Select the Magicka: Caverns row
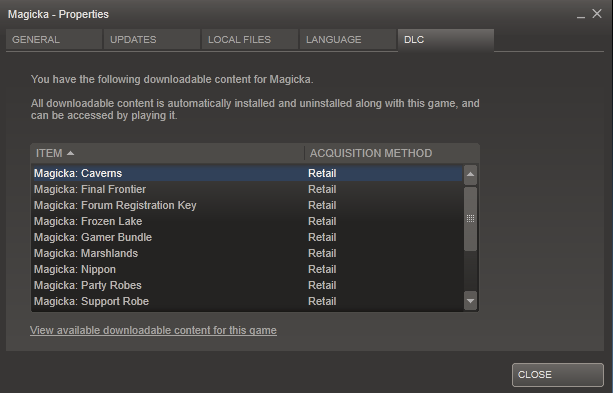 tap(247, 173)
